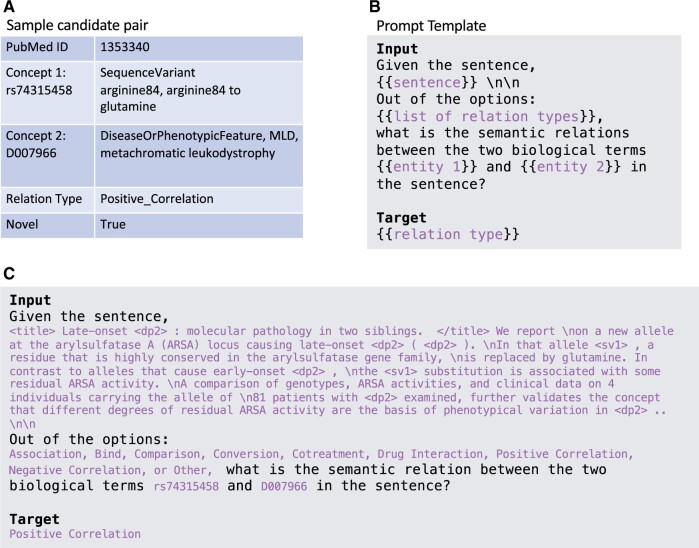Click the PubMed ID value 1353340
This screenshot has width=699, height=548.
click(127, 47)
